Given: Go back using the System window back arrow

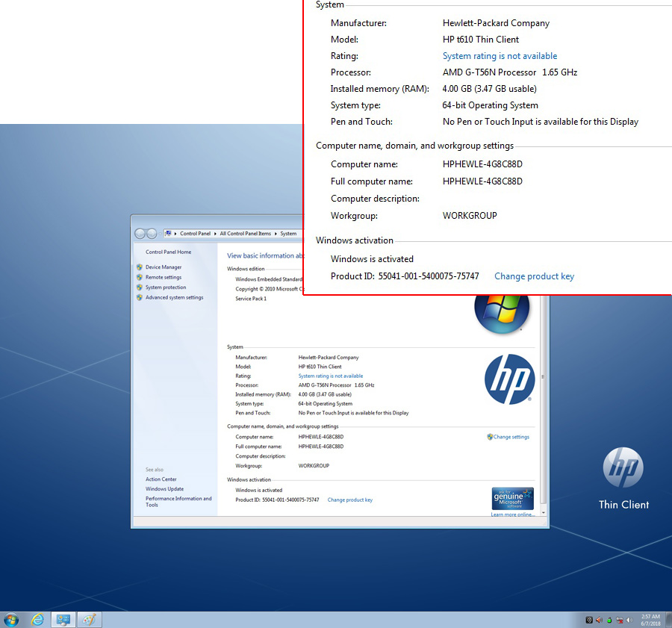Looking at the screenshot, I should (140, 234).
